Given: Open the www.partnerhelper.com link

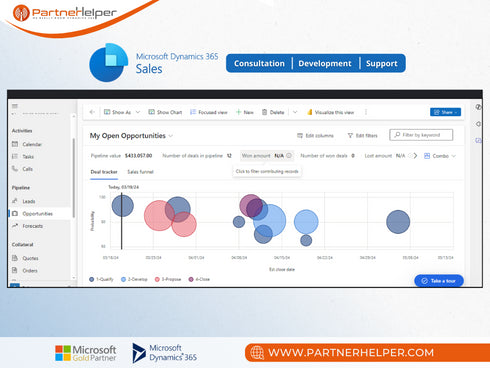Looking at the screenshot, I should [x=351, y=353].
